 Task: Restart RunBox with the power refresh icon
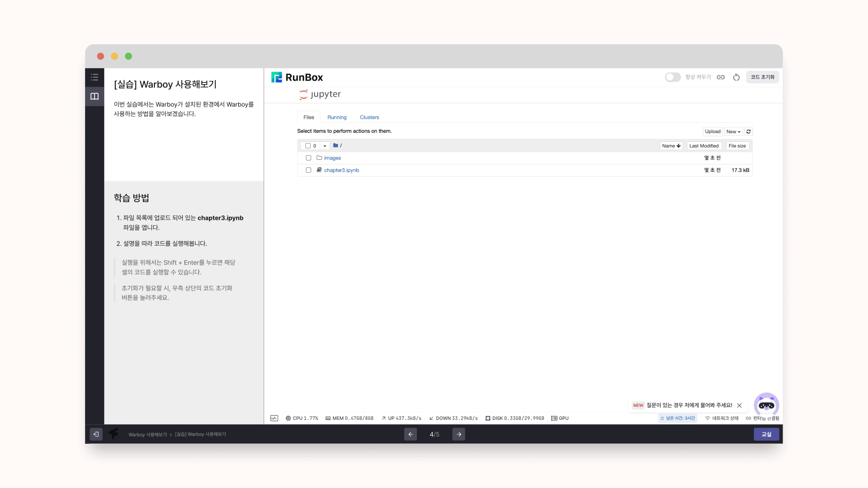click(x=736, y=77)
